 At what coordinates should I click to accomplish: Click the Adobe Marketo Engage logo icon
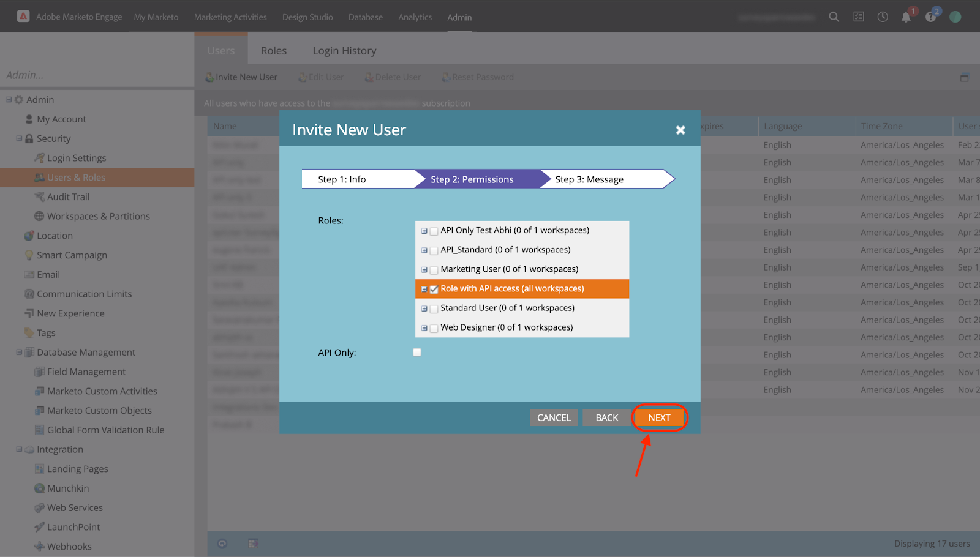23,17
